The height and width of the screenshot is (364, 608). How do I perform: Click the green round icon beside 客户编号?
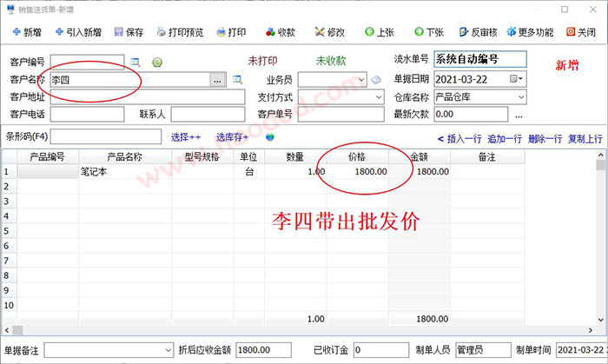[157, 62]
